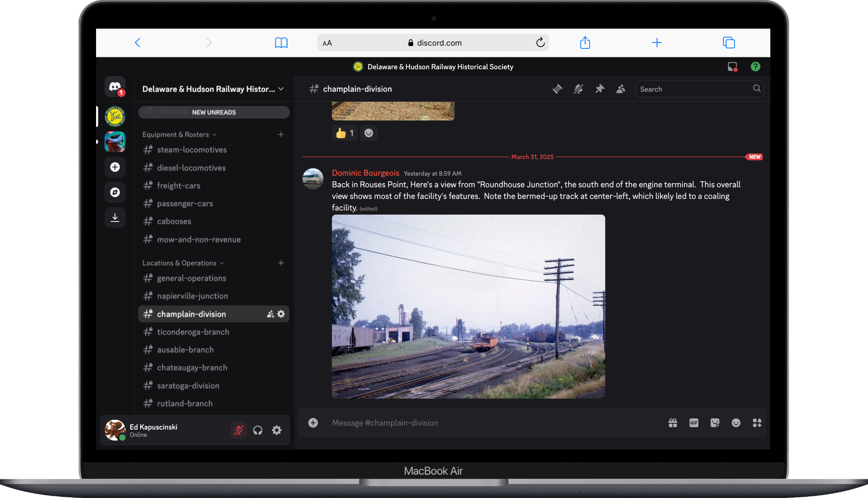Viewport: 868px width, 498px height.
Task: Click the Dominic Bourgeois username
Action: (x=365, y=173)
